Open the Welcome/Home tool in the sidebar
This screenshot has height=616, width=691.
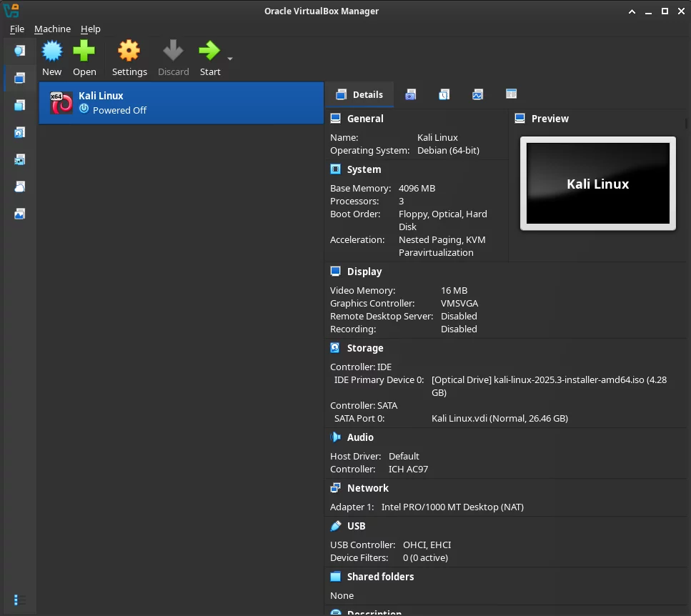(19, 51)
